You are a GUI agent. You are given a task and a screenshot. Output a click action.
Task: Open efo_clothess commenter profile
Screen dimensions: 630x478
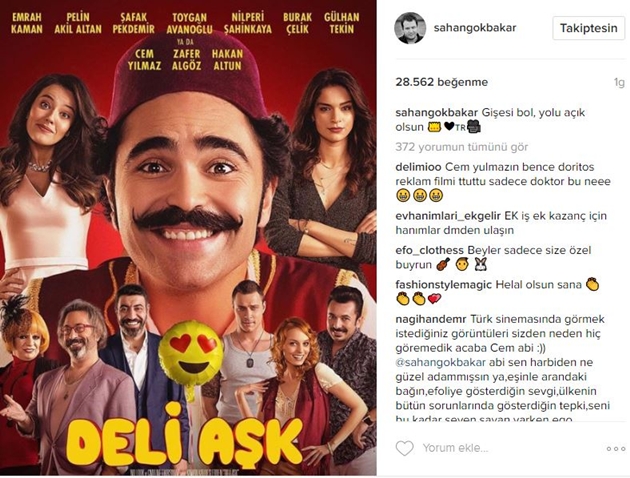pyautogui.click(x=430, y=250)
